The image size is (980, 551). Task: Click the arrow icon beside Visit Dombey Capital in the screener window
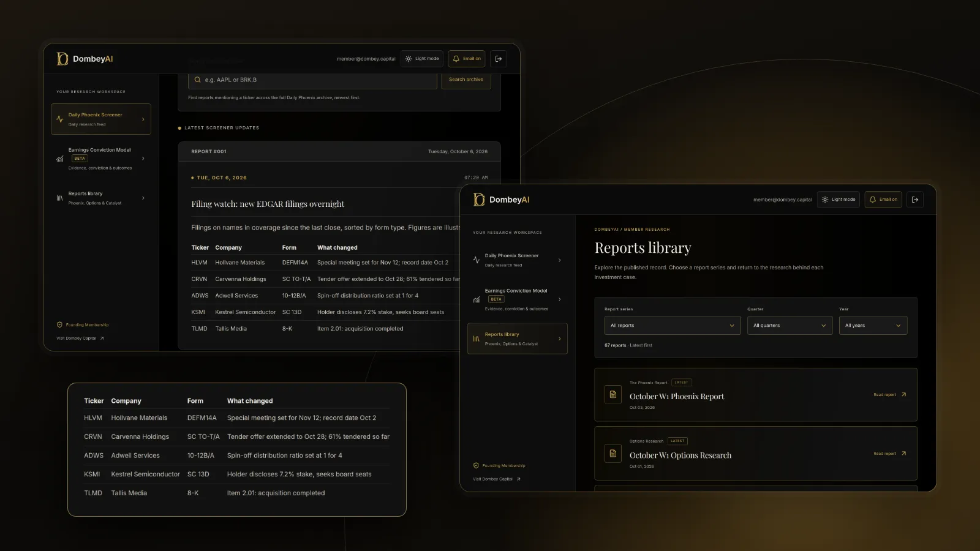(102, 338)
